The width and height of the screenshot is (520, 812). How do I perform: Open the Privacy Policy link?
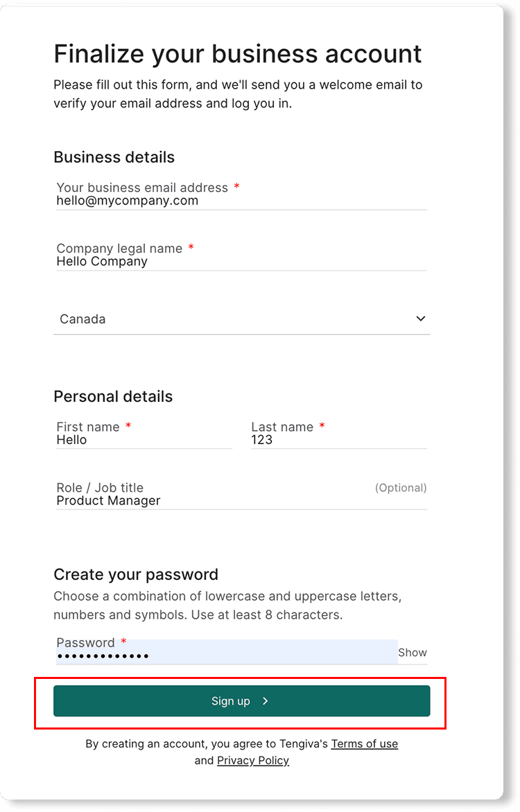(x=252, y=761)
